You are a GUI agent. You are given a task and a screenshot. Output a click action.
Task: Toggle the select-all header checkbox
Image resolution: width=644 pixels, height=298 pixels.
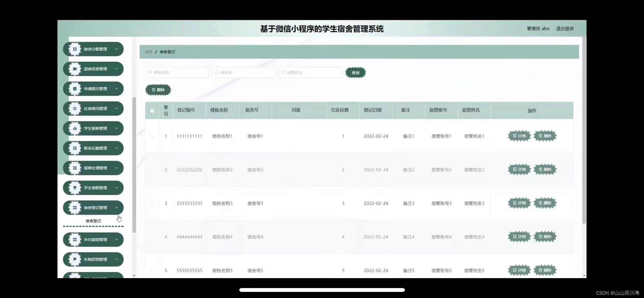click(x=152, y=111)
